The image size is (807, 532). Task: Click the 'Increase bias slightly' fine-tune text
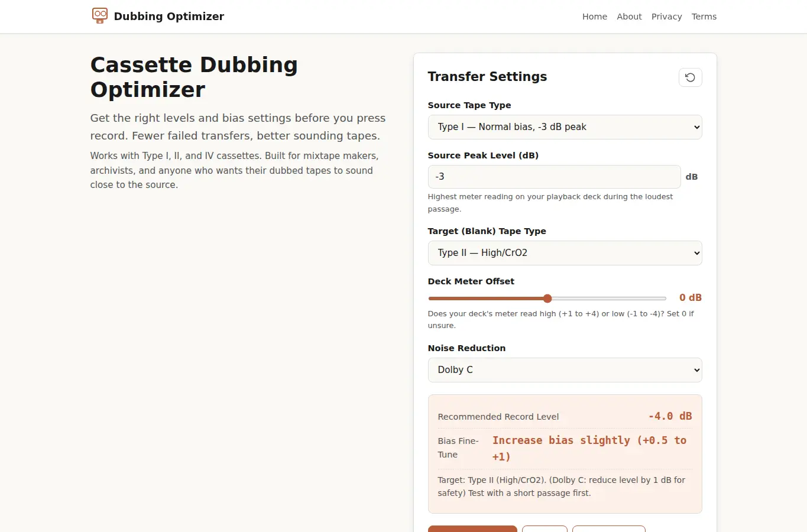point(589,448)
